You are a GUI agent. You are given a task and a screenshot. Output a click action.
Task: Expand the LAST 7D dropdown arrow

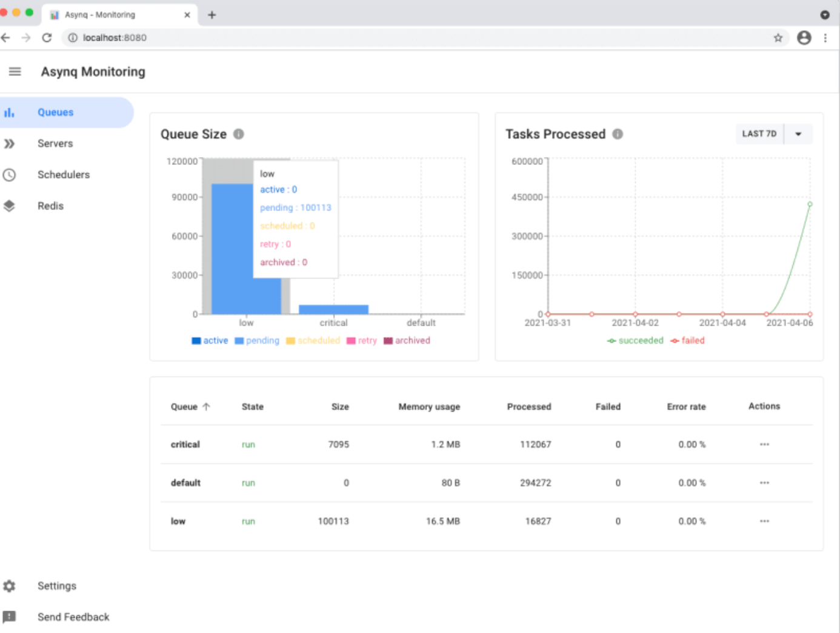798,134
